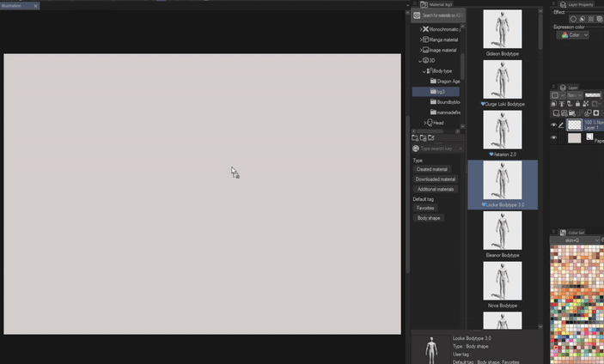Screen dimensions: 604x364
Task: Click the New Raster Layer icon
Action: tap(556, 113)
